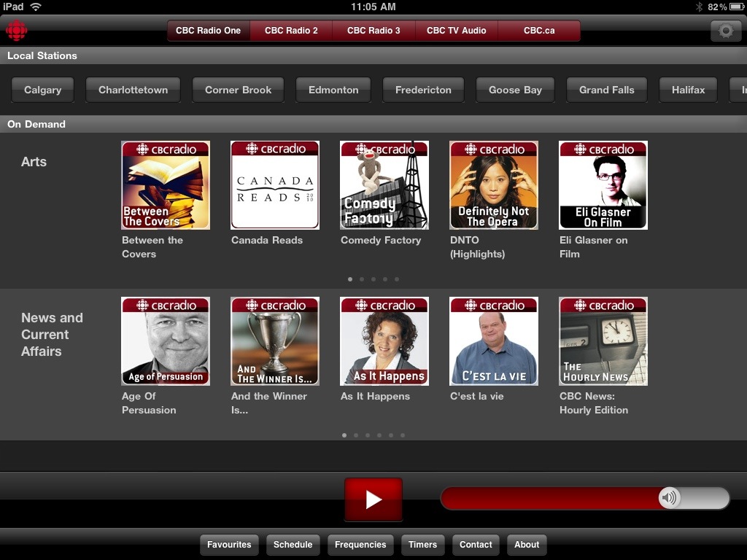747x560 pixels.
Task: Choose the Corner Brook station
Action: tap(239, 90)
